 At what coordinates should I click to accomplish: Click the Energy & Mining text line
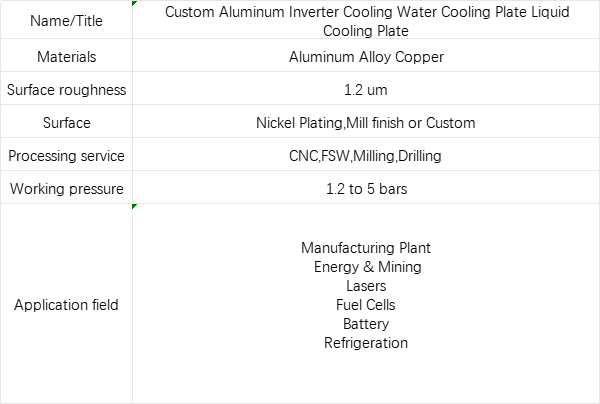point(367,267)
